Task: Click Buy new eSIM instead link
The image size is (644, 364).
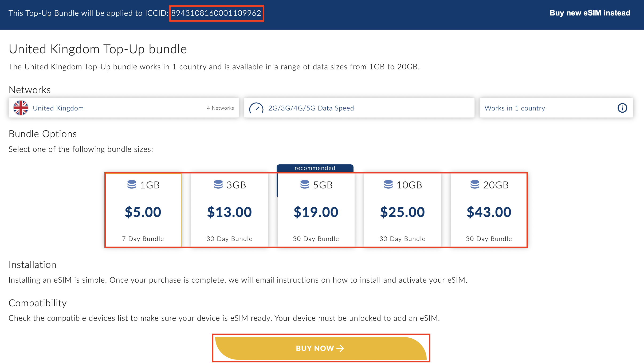Action: click(590, 13)
